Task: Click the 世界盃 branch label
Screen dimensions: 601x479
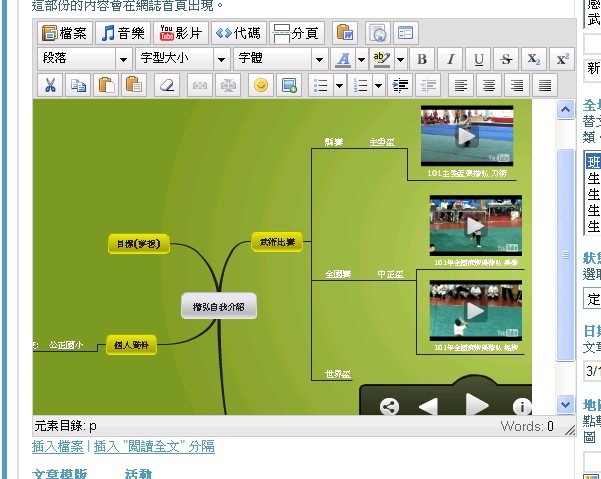Action: tap(338, 374)
